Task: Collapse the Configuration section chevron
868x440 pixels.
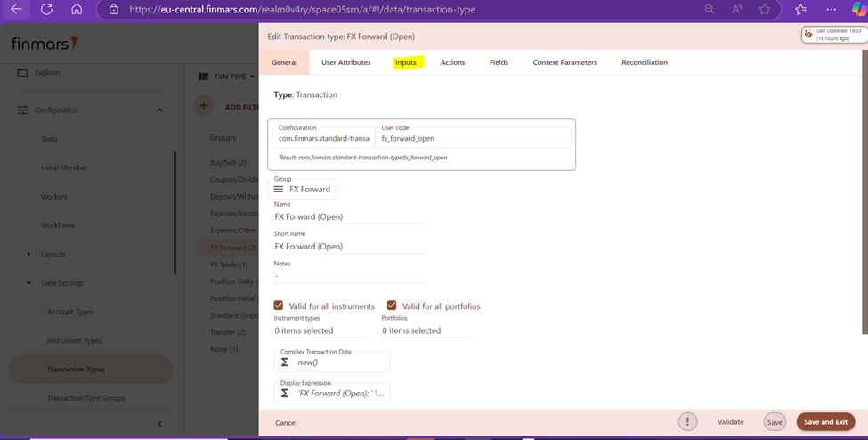Action: [x=159, y=110]
